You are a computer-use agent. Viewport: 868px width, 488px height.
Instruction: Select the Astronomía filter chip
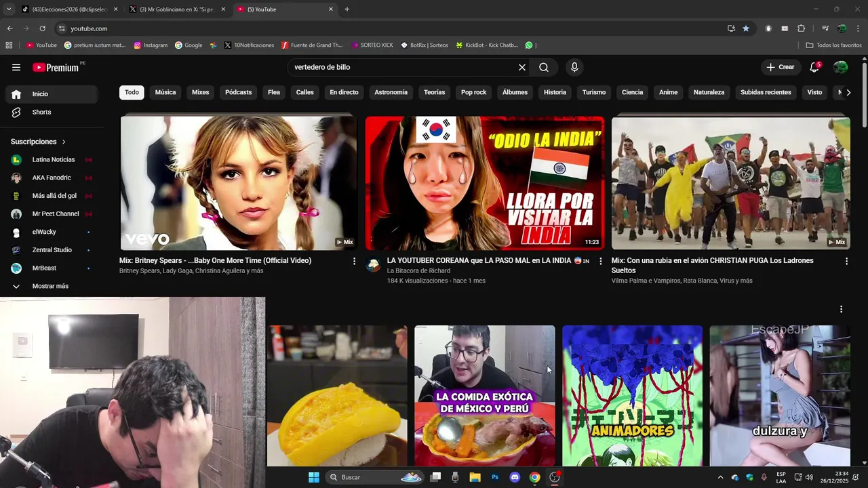point(391,92)
